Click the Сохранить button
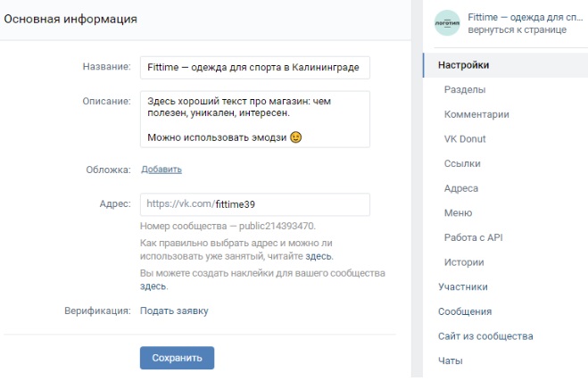588x381 pixels. pyautogui.click(x=177, y=358)
